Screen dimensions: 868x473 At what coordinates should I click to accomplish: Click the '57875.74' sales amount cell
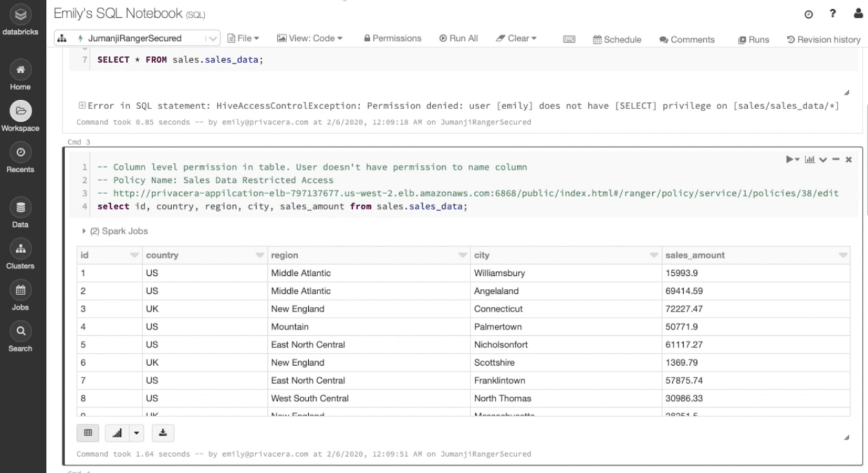point(756,381)
